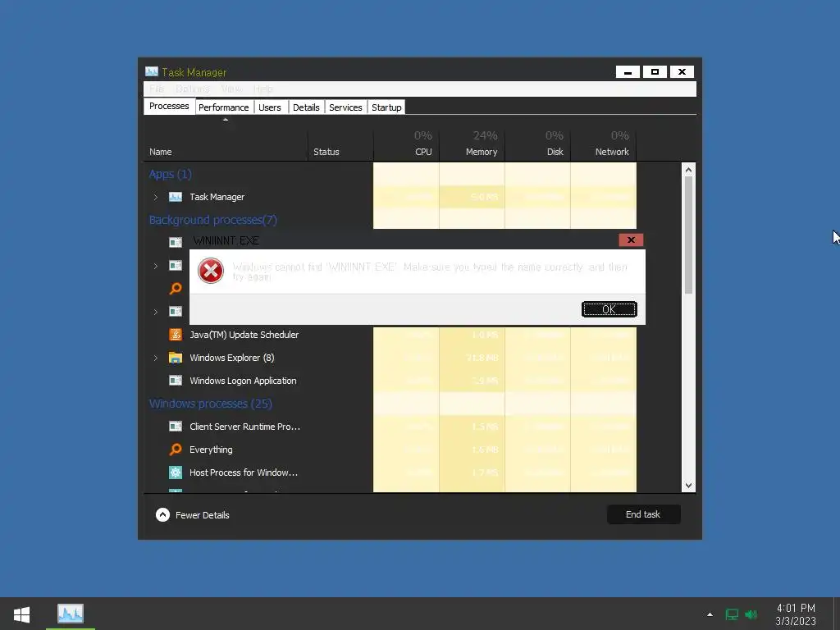Close the WININNT.EXE error dialog

pos(631,240)
